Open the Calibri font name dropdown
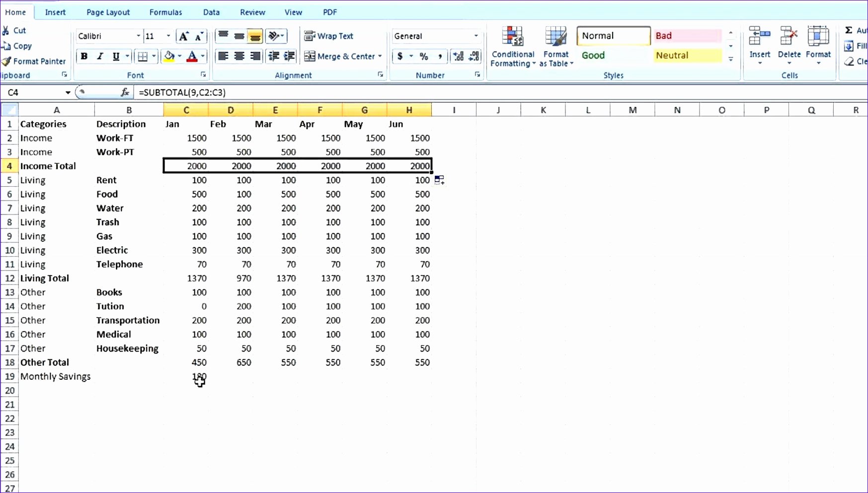Image resolution: width=868 pixels, height=493 pixels. tap(139, 36)
